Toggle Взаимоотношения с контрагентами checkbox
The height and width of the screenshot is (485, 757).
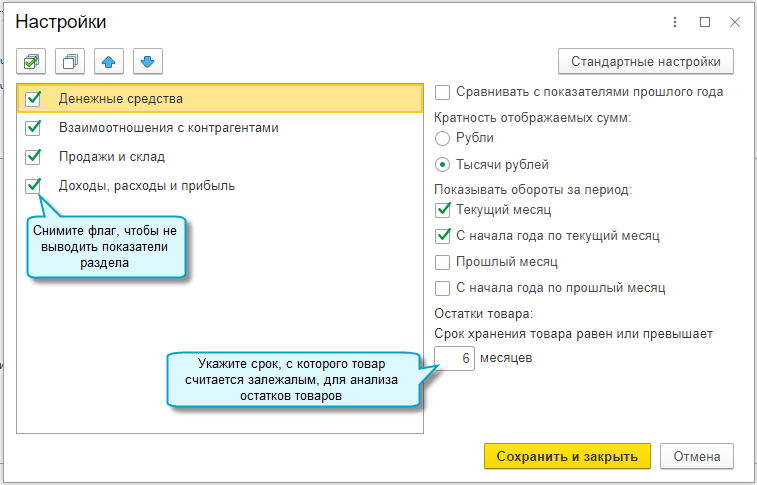point(34,128)
